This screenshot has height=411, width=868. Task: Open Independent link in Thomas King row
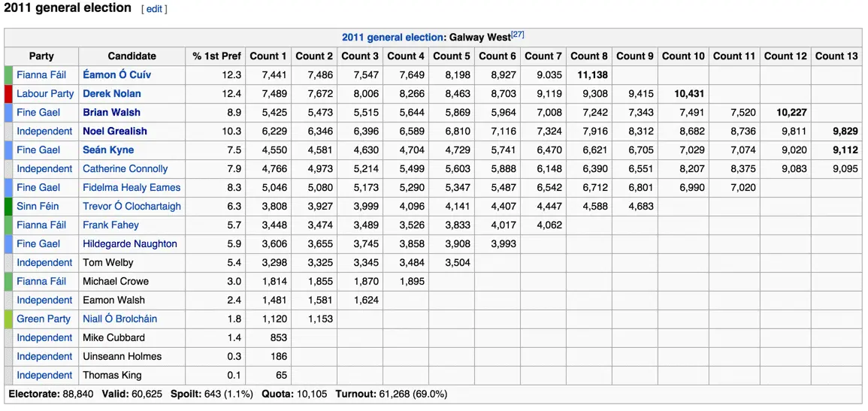tap(44, 375)
